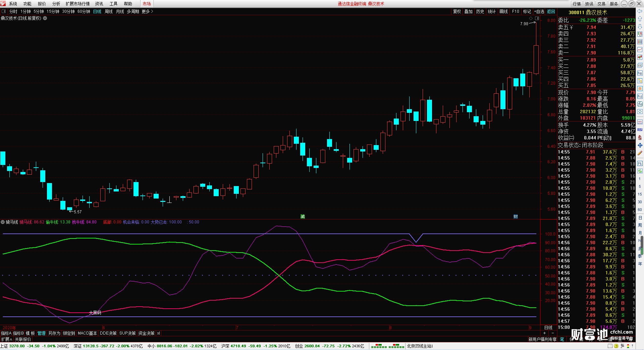The image size is (644, 350).
Task: Expand the 鼎汉技术 chart title dropdown arrow
Action: click(x=45, y=18)
